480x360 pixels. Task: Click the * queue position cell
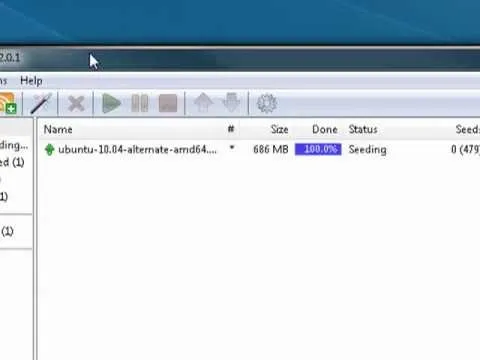click(232, 147)
